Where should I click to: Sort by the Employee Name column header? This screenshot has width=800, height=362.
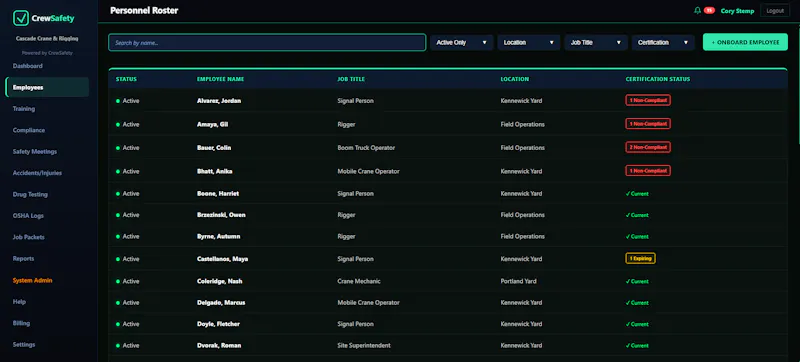click(x=220, y=79)
